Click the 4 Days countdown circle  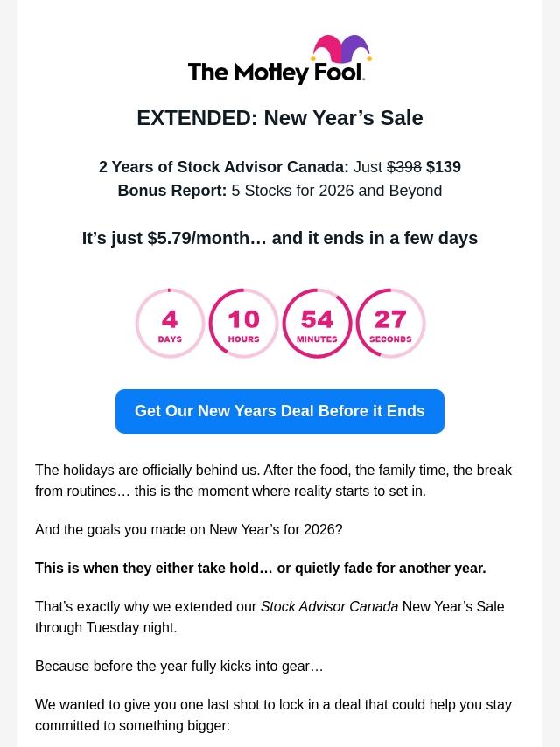[x=170, y=324]
